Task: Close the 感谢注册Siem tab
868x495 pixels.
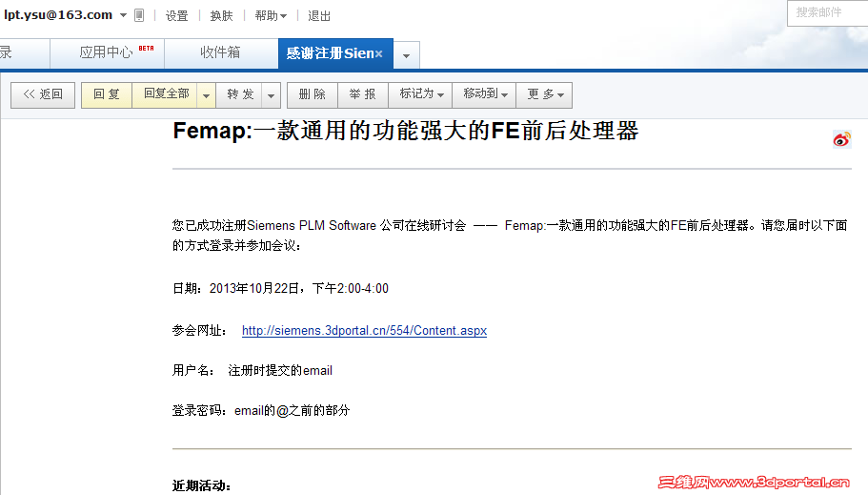Action: click(379, 53)
